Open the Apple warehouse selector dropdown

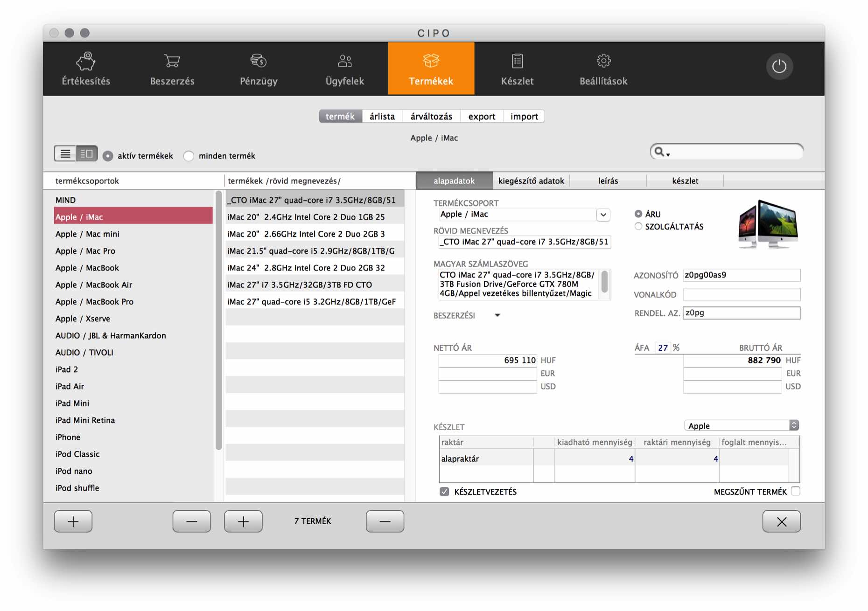point(793,425)
